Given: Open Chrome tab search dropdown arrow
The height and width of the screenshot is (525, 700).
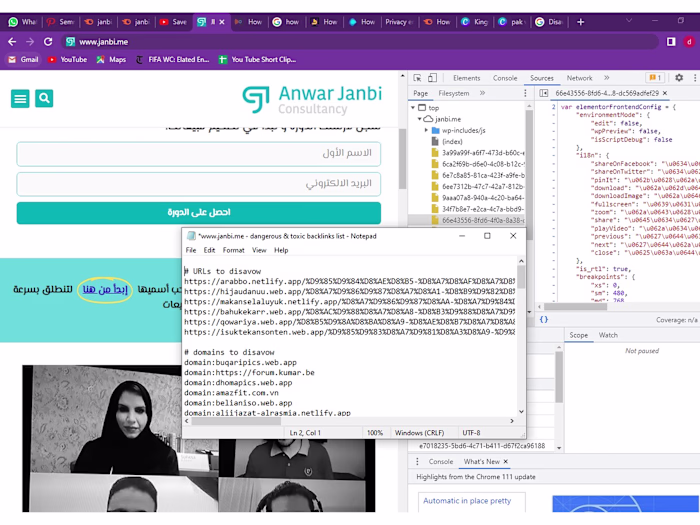Looking at the screenshot, I should point(629,21).
